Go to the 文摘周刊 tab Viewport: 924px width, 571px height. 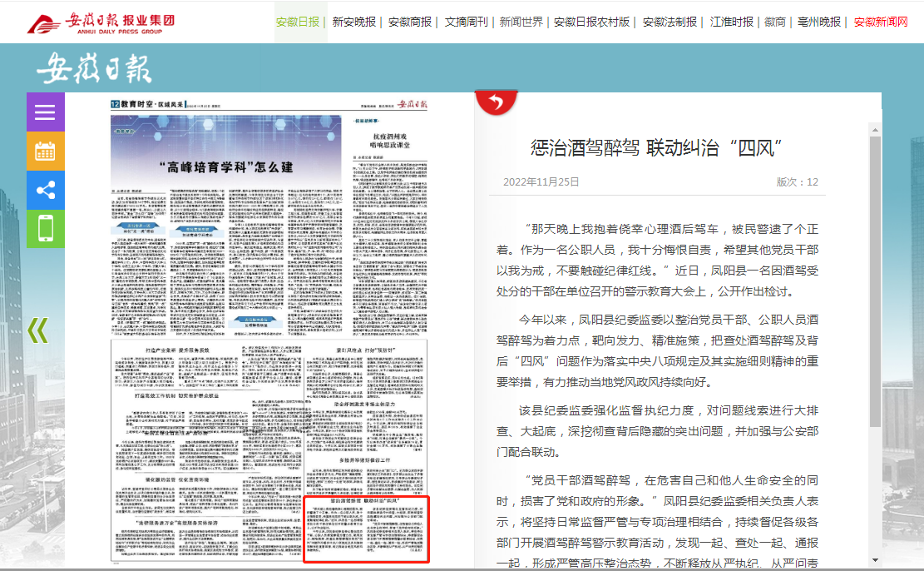pyautogui.click(x=466, y=22)
